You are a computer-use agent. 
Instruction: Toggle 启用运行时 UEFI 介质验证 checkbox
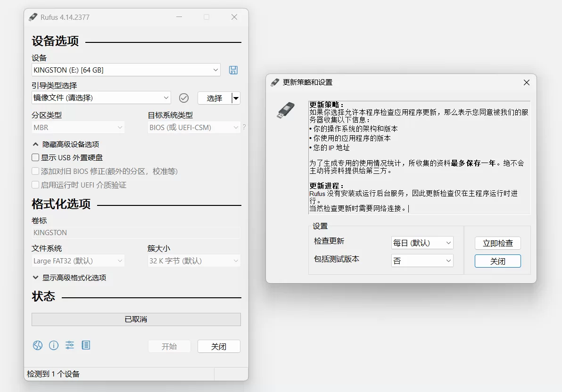35,185
